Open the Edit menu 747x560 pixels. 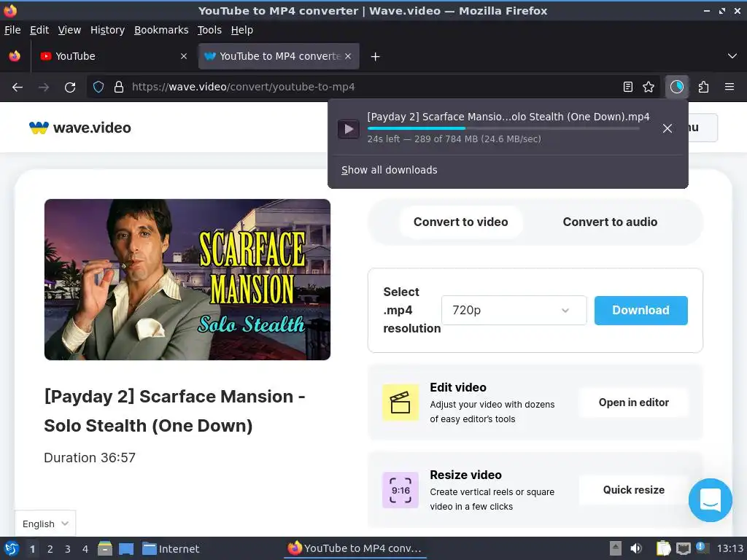(x=39, y=30)
